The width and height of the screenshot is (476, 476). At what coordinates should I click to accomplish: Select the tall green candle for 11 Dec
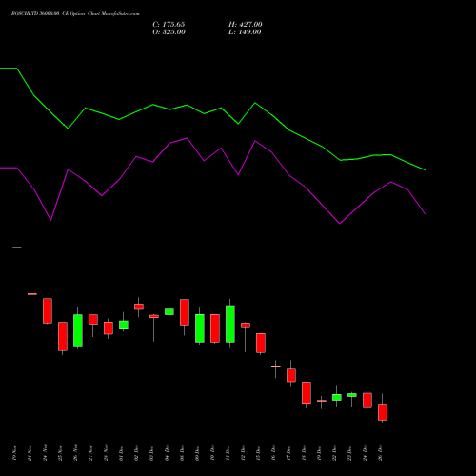[x=230, y=324]
